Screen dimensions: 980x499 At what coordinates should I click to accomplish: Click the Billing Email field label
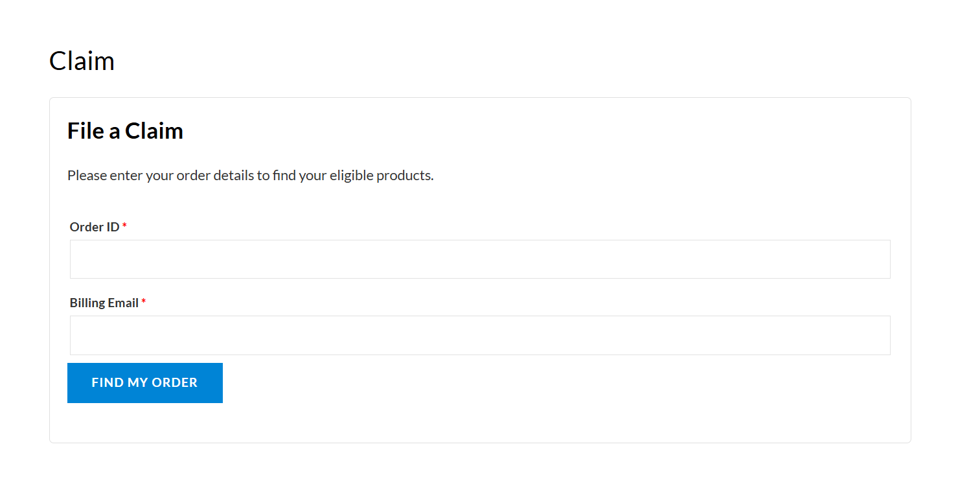coord(104,303)
